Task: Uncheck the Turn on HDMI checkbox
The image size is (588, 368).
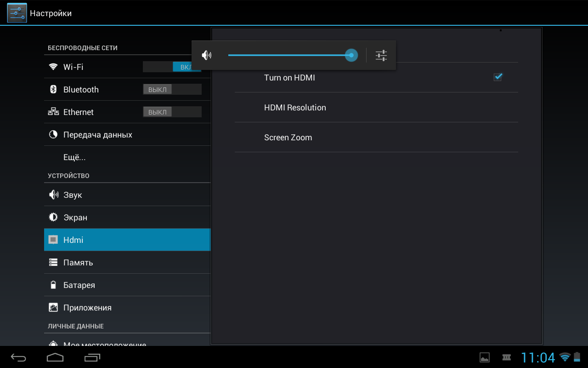Action: click(498, 77)
